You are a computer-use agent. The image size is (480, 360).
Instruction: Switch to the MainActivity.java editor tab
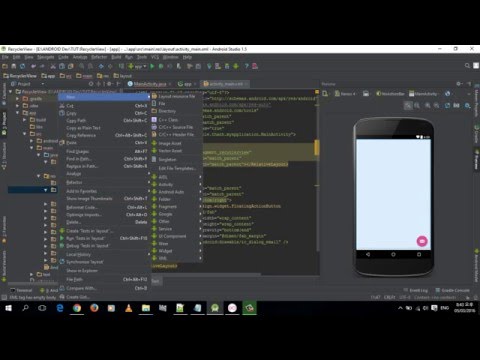[x=149, y=84]
